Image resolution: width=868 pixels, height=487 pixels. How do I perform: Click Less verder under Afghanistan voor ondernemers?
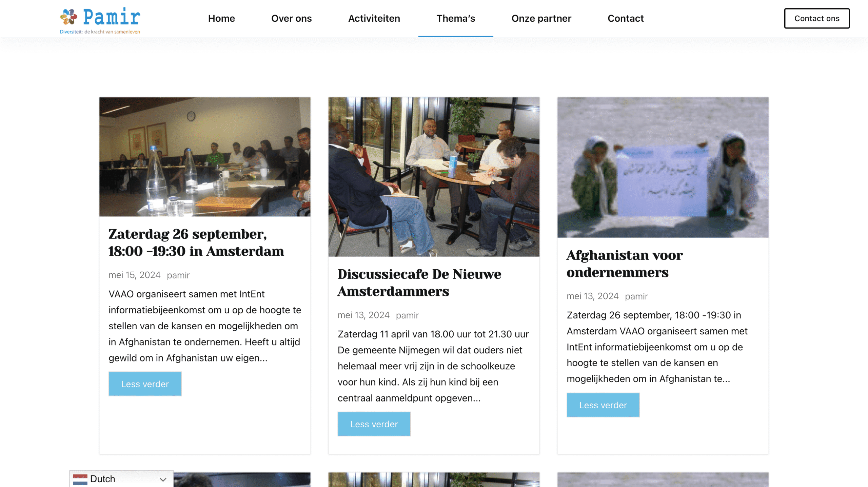[603, 405]
